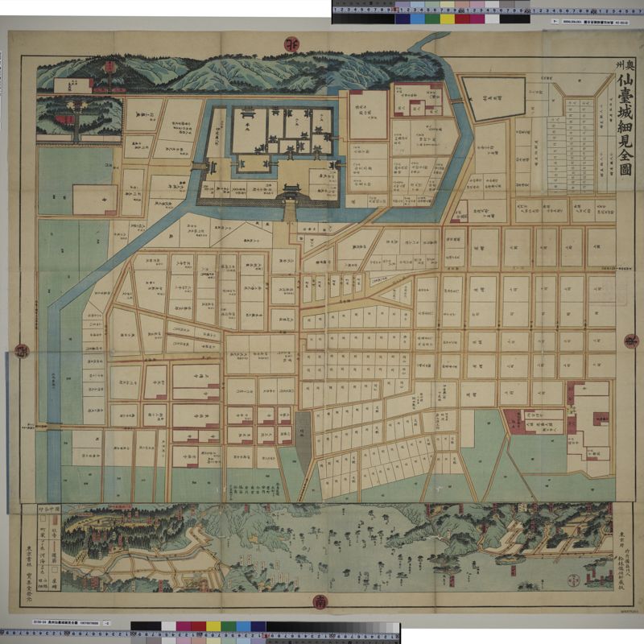
Task: Click the yellow patch on top color strip
Action: pyautogui.click(x=446, y=18)
